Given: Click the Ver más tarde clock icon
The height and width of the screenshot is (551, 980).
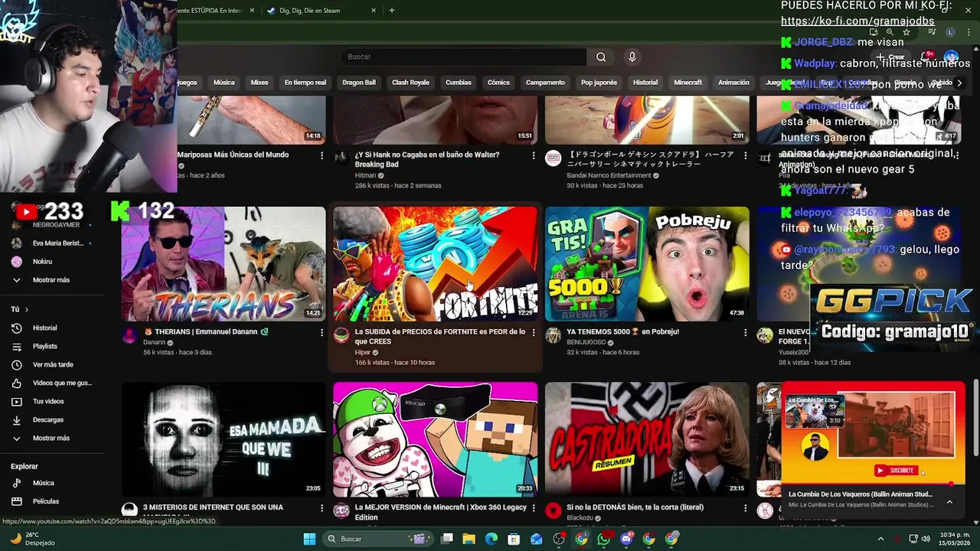Looking at the screenshot, I should pyautogui.click(x=17, y=365).
